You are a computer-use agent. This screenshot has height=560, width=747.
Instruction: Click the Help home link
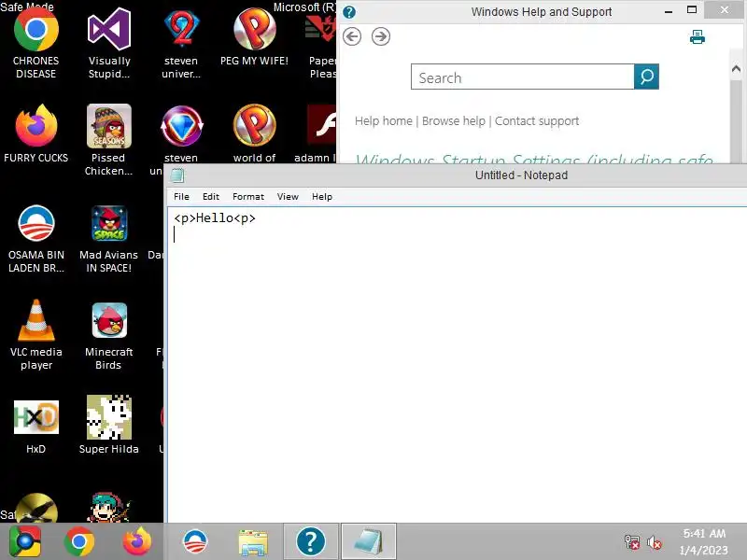click(x=384, y=121)
